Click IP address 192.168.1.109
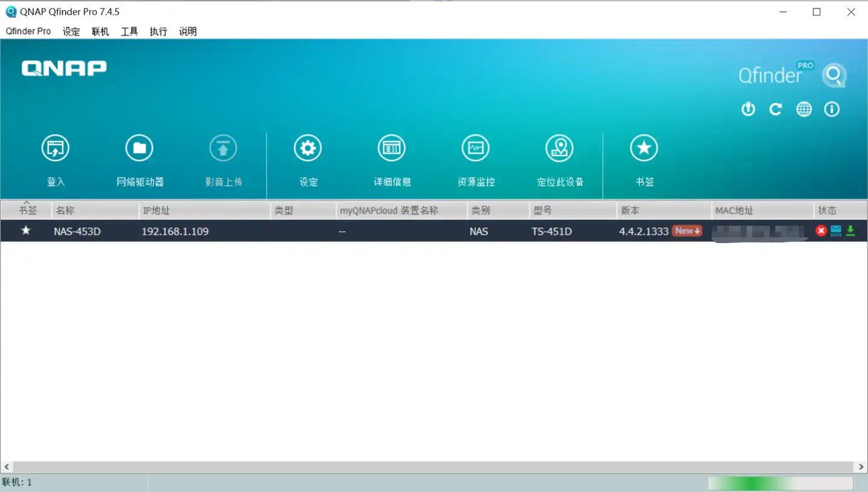The image size is (868, 492). (175, 231)
